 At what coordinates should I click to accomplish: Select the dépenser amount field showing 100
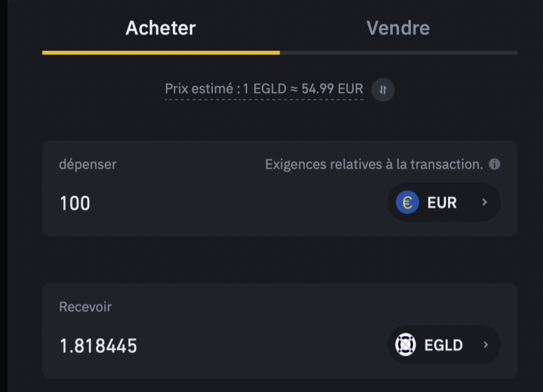[75, 202]
